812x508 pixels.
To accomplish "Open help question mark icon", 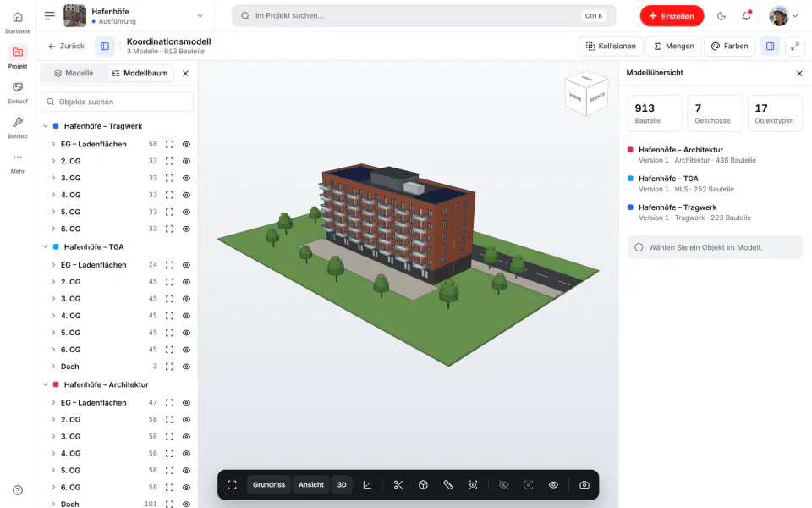I will [x=18, y=490].
